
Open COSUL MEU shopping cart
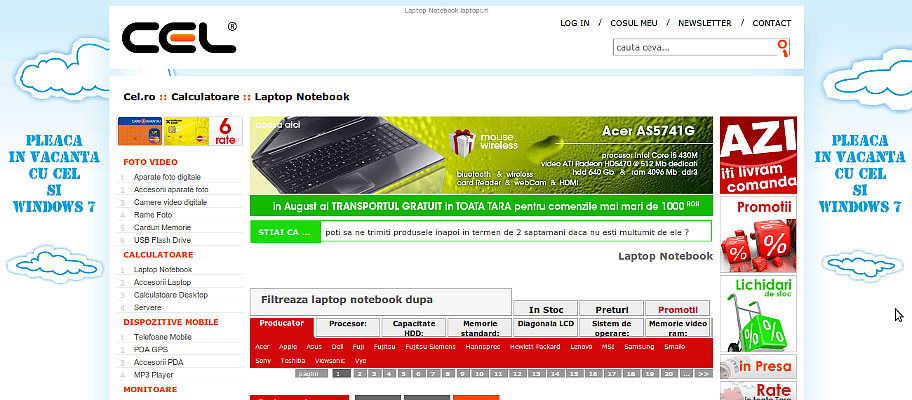(633, 23)
